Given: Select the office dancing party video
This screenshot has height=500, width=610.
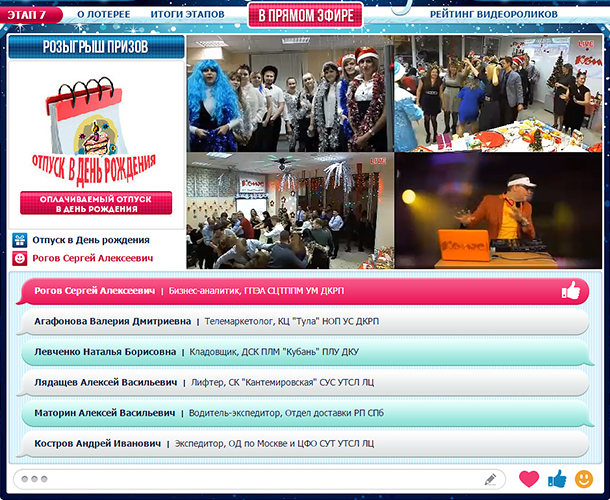Looking at the screenshot, I should click(498, 93).
